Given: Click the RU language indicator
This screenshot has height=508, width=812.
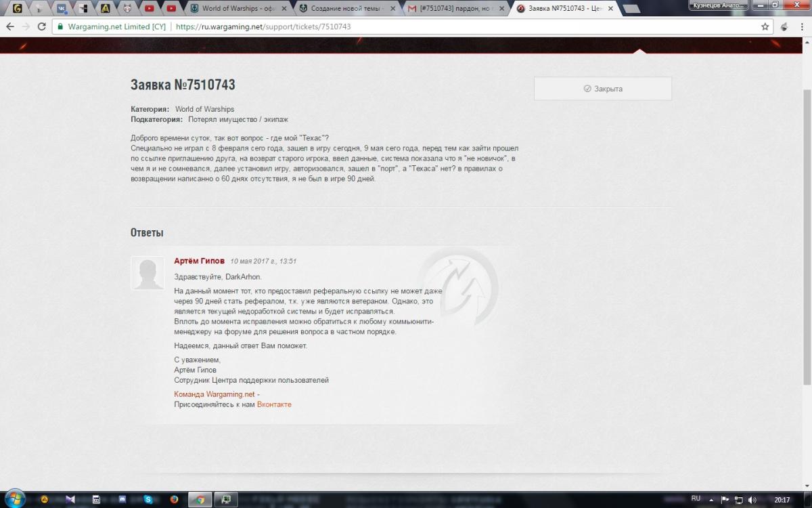Looking at the screenshot, I should coord(696,499).
